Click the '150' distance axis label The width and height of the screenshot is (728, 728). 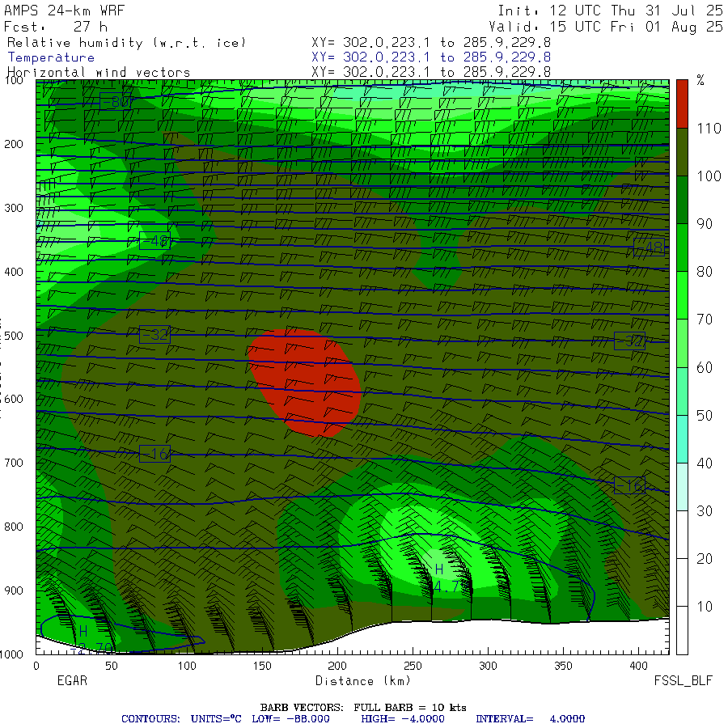[x=262, y=666]
